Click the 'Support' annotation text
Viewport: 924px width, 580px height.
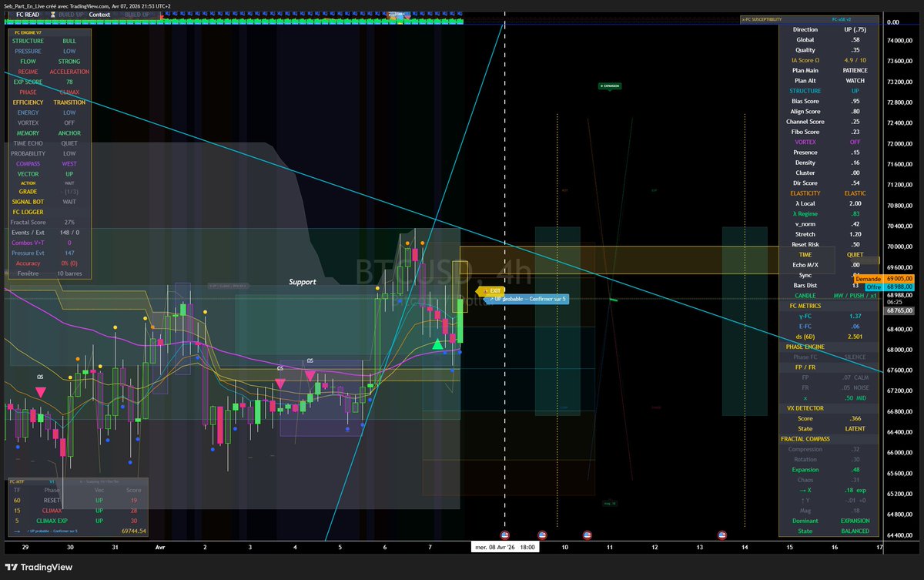point(303,282)
